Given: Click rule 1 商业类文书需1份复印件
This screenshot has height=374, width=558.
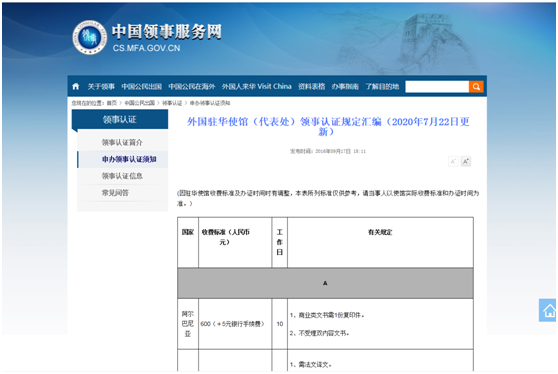Looking at the screenshot, I should [x=327, y=315].
